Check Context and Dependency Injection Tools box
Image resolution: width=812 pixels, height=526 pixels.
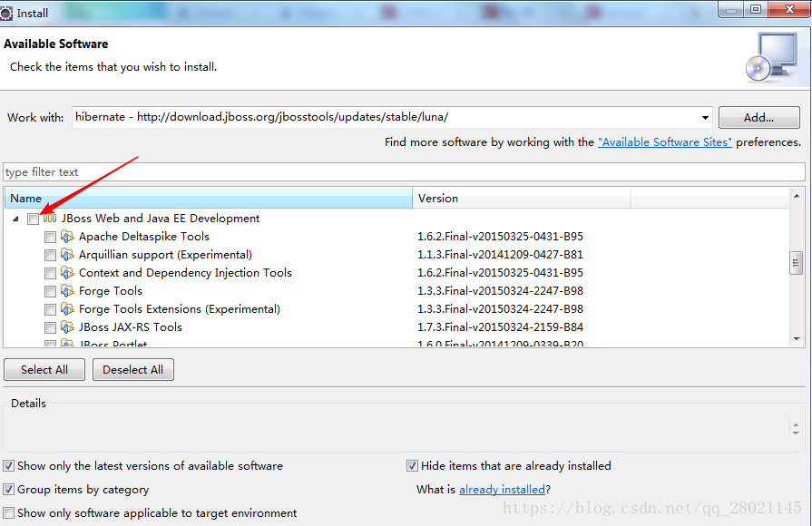[50, 273]
